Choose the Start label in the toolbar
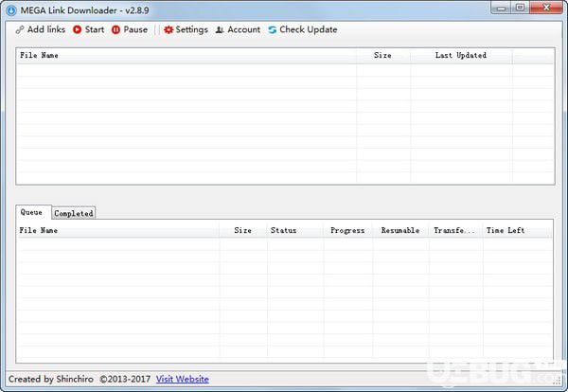This screenshot has height=392, width=568. [95, 29]
